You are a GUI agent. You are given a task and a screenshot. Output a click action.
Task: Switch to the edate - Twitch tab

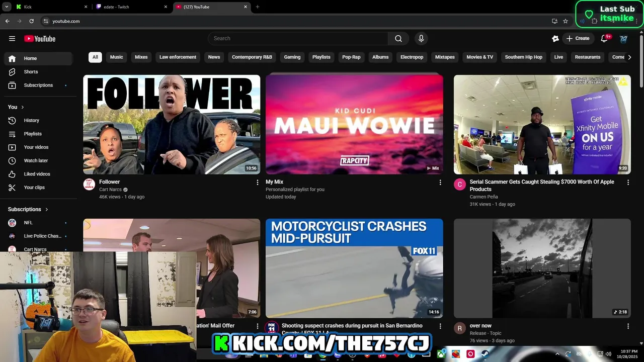click(x=132, y=7)
